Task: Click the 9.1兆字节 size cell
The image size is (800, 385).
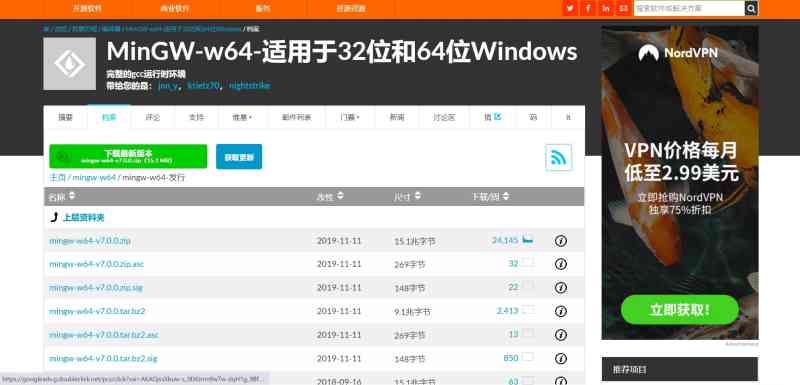Action: (x=412, y=312)
